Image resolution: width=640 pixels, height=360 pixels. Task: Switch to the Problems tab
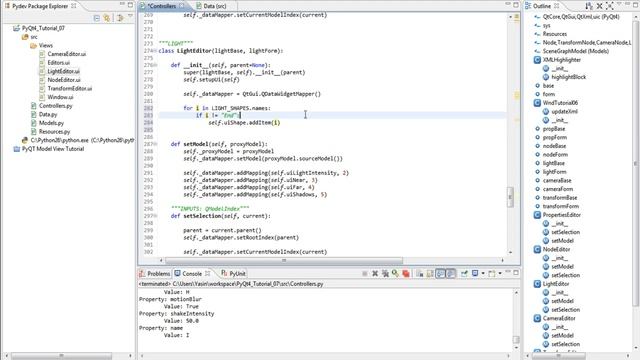pyautogui.click(x=154, y=273)
